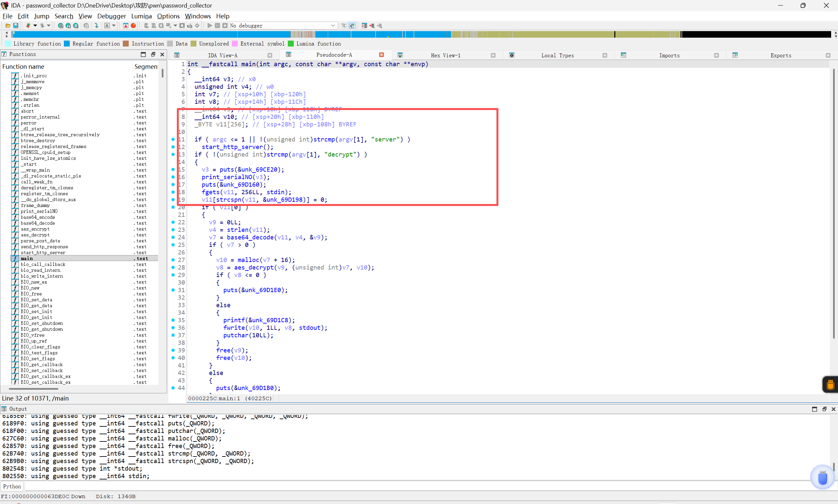Sort by the Segment column header
The height and width of the screenshot is (504, 838).
tap(146, 66)
